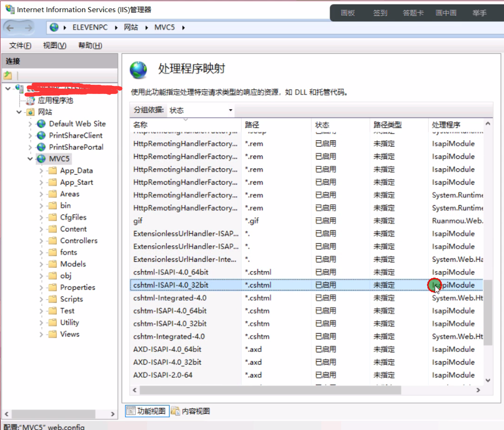Click the Controllers folder icon
The height and width of the screenshot is (430, 504).
coord(52,240)
